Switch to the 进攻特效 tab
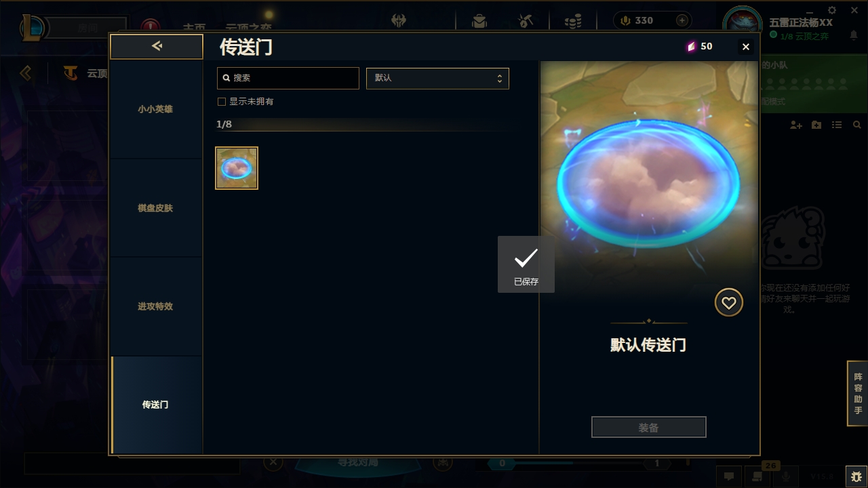Viewport: 868px width, 488px height. click(x=156, y=306)
